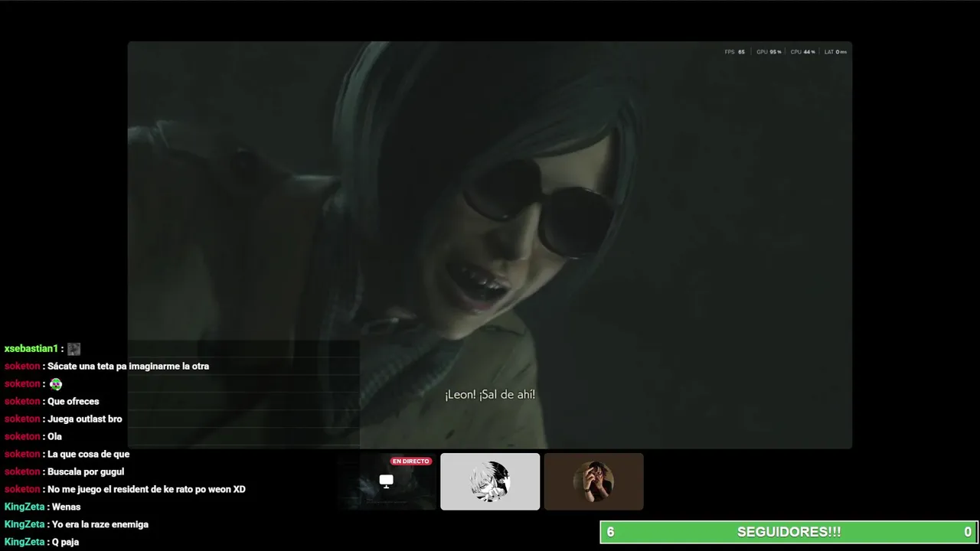Screen dimensions: 980x551
Task: Click soketon's name beside "Que ofreces"
Action: [22, 402]
